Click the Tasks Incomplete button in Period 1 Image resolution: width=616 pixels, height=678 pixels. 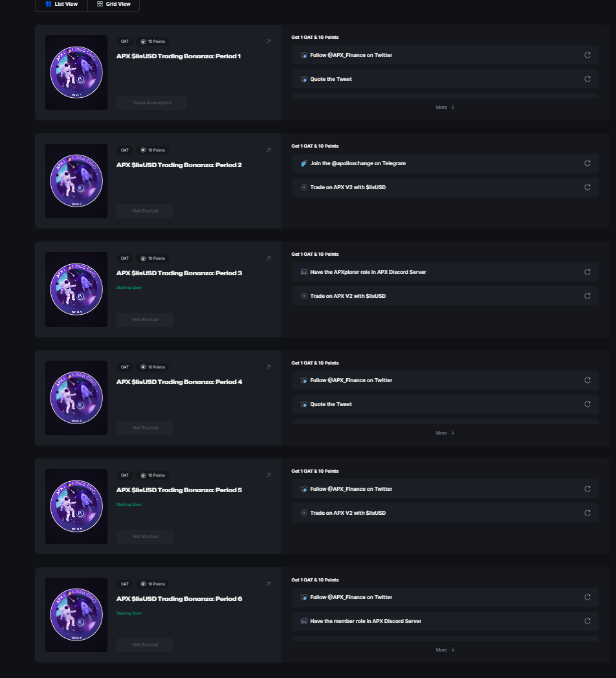pyautogui.click(x=151, y=102)
